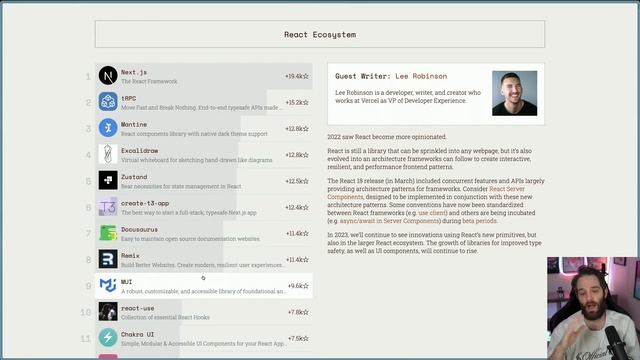Image resolution: width=640 pixels, height=360 pixels.
Task: Click the Excalidraw logo icon
Action: click(108, 154)
